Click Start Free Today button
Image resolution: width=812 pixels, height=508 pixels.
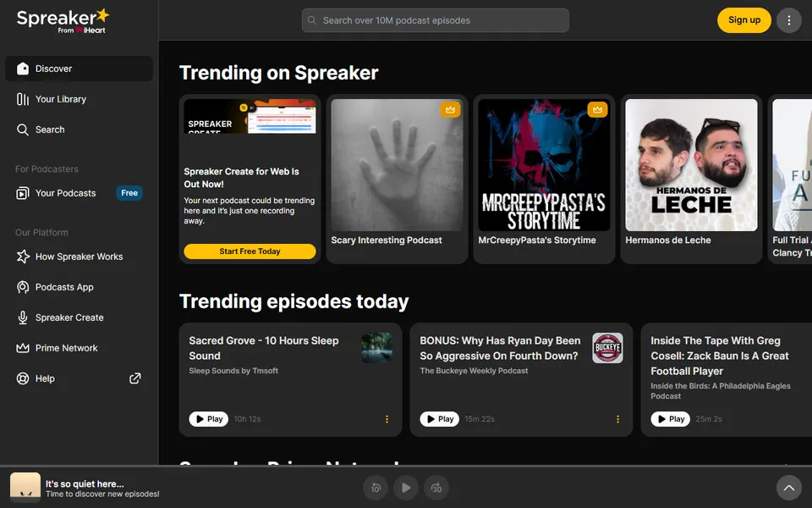[250, 251]
